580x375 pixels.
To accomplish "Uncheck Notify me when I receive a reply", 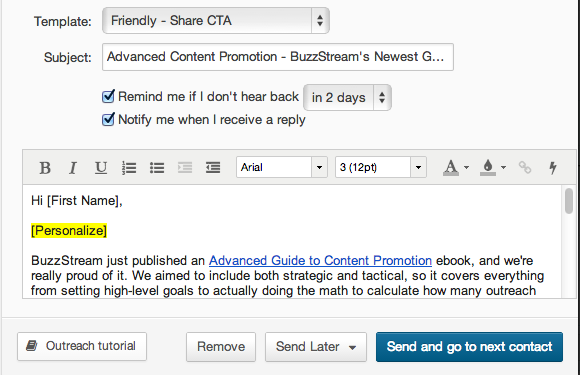I will pos(108,119).
